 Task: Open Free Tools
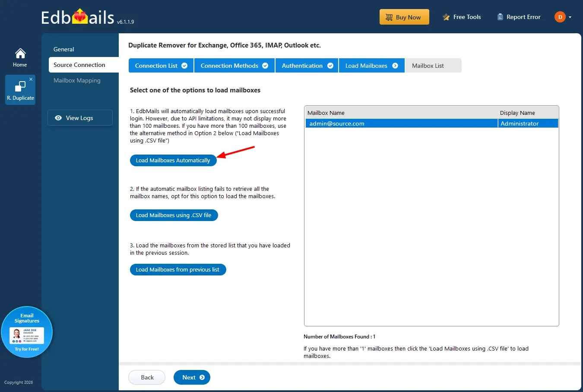point(462,17)
